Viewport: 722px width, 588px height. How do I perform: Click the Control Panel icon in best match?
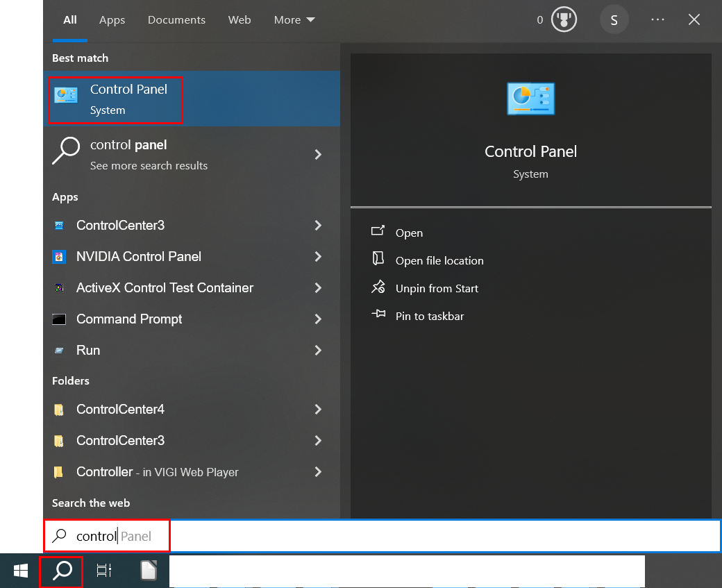[x=66, y=95]
